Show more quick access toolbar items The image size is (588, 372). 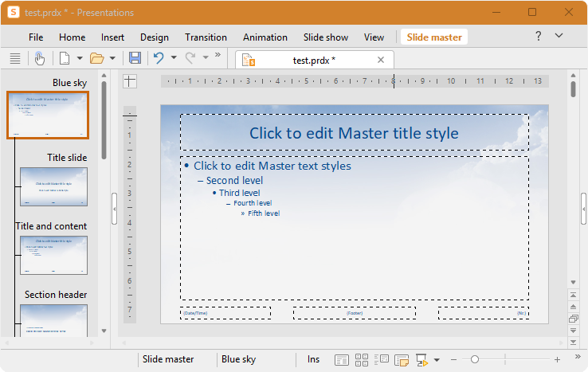(x=218, y=55)
